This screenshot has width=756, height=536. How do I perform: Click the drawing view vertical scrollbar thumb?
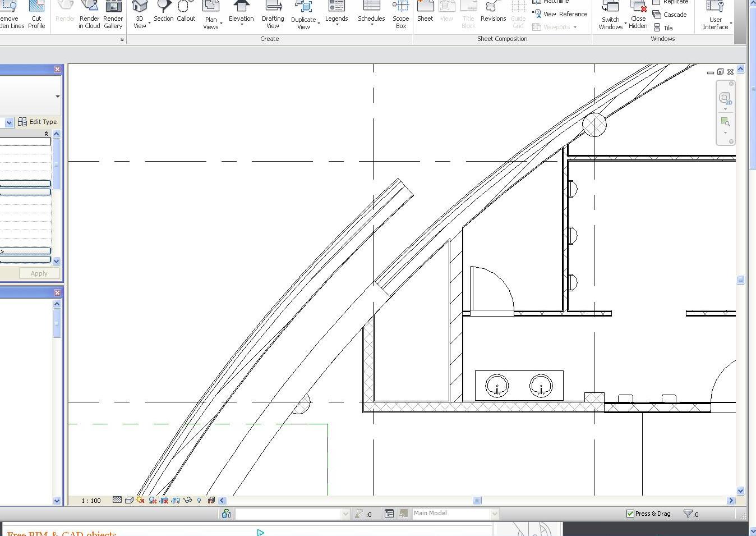(x=740, y=280)
